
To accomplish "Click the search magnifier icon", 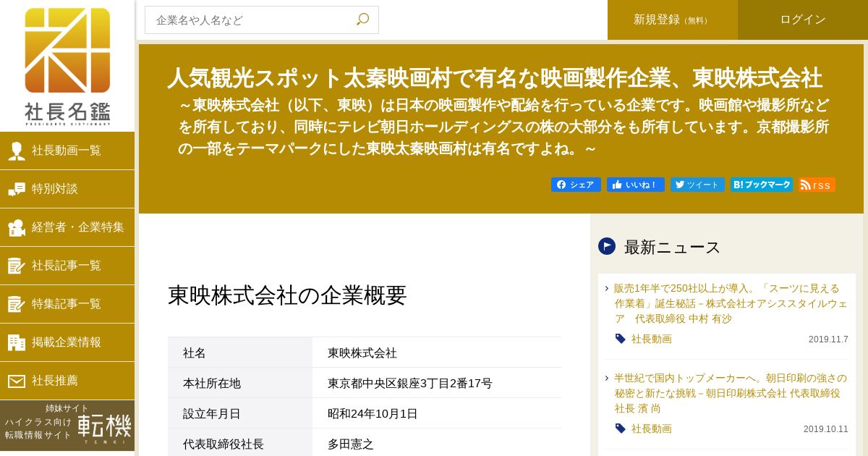I will tap(362, 20).
